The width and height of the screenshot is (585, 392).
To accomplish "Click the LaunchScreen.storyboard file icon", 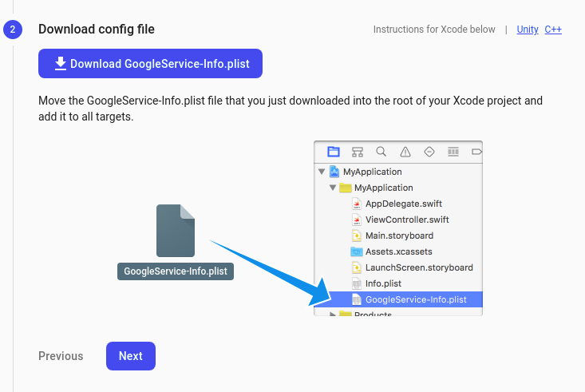I will point(357,267).
